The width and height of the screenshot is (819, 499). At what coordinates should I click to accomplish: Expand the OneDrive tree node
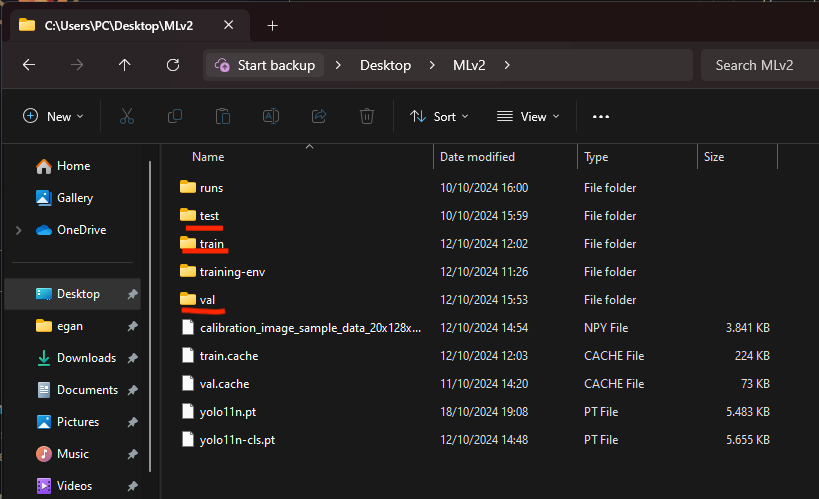(18, 230)
